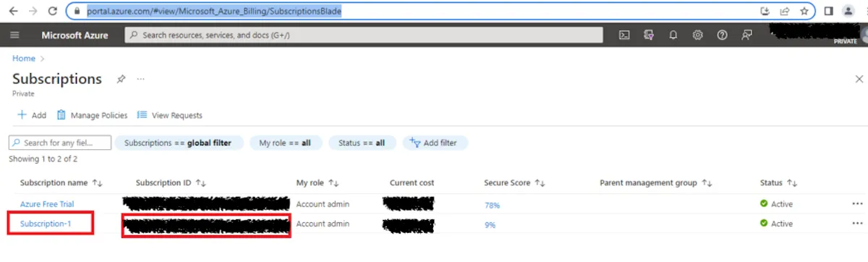Click the Search for any field box
The width and height of the screenshot is (868, 262).
tap(60, 143)
